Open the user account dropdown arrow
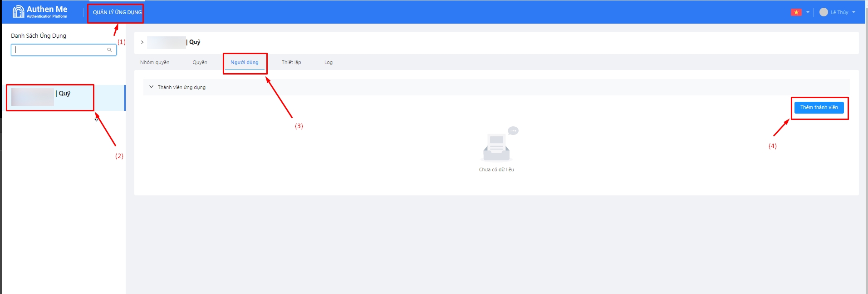The height and width of the screenshot is (294, 868). [854, 12]
